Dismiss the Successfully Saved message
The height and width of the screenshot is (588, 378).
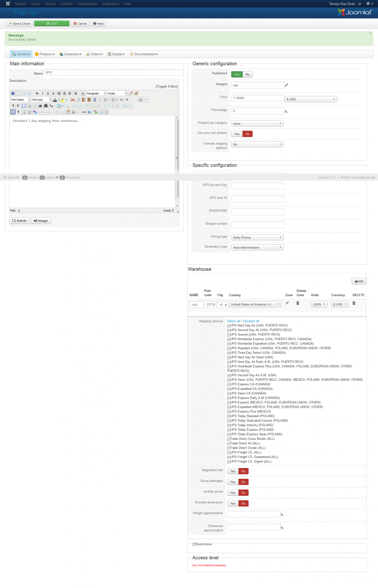370,34
